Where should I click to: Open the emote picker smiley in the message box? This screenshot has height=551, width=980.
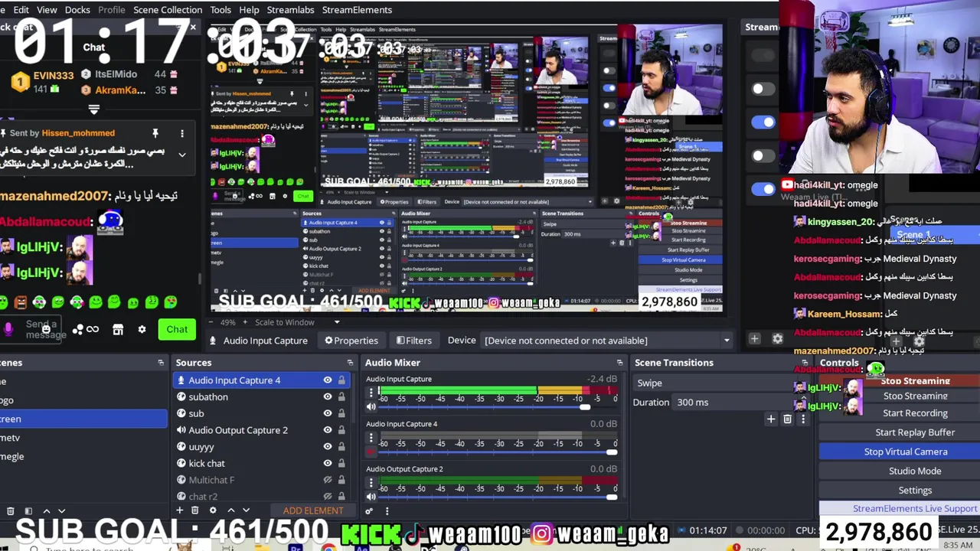click(47, 329)
